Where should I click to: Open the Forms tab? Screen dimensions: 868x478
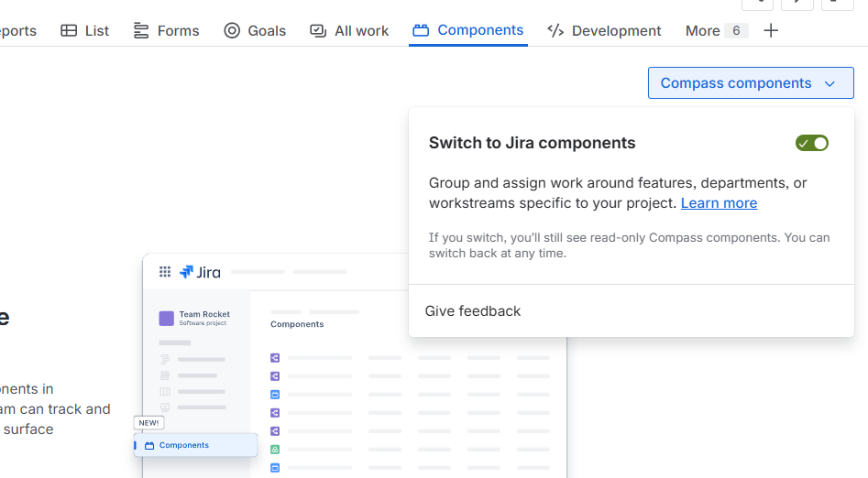[x=166, y=31]
